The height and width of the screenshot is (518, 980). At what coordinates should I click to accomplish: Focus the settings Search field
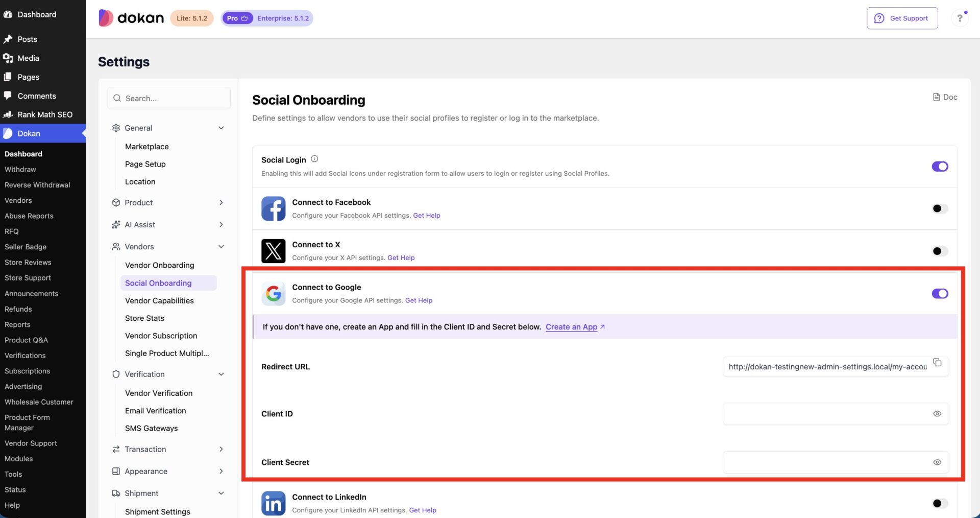[x=169, y=98]
